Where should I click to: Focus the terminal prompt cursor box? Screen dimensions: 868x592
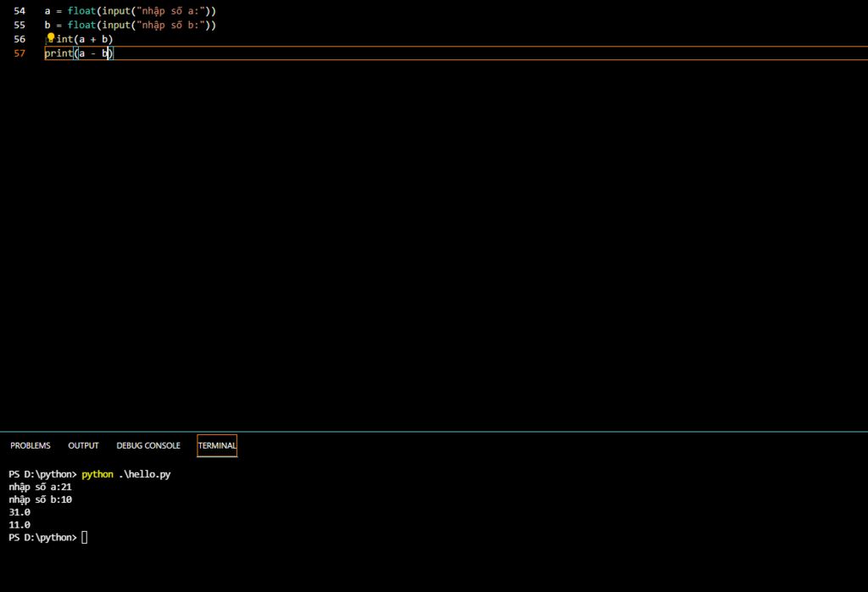tap(84, 537)
